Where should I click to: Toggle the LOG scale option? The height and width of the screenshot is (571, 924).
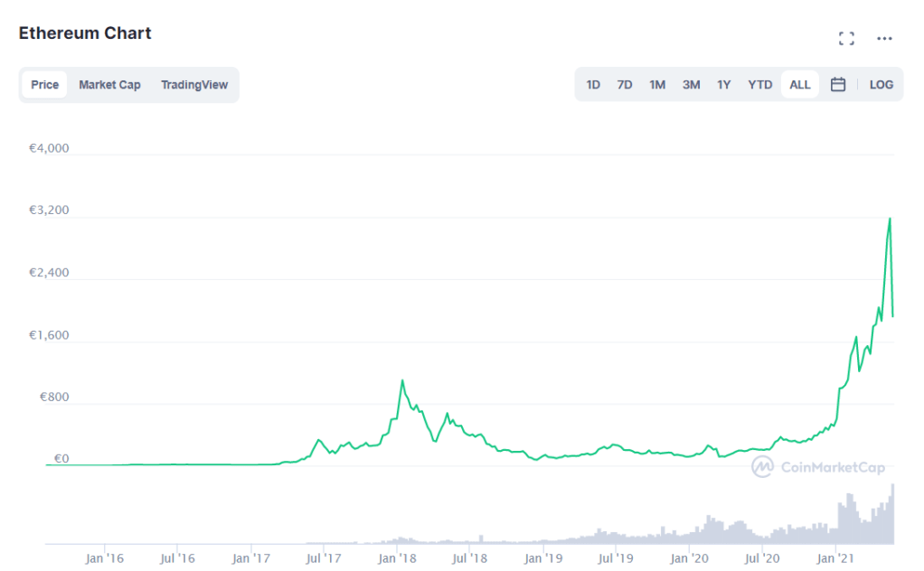(x=881, y=85)
